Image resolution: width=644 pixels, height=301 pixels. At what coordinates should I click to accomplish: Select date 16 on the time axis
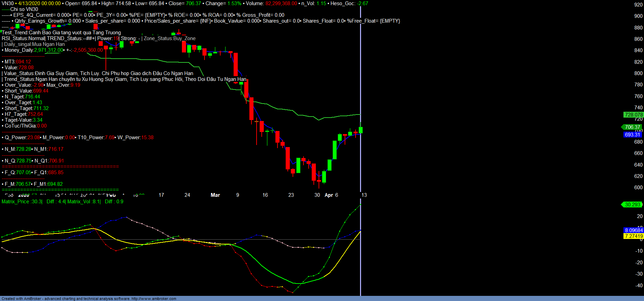point(265,195)
